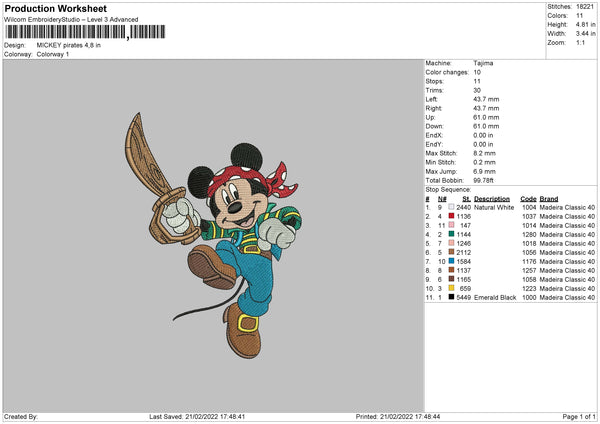Screen dimensions: 600x424
Task: Click the Max Stitch value '8.2 mm'
Action: tap(484, 153)
